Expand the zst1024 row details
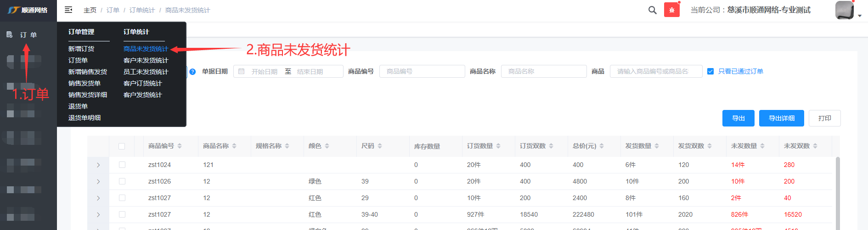The image size is (868, 230). pos(98,165)
